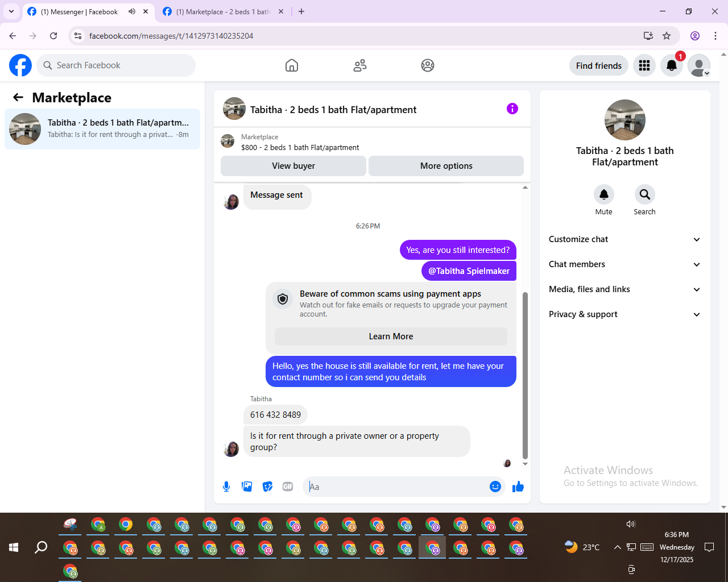Expand Media, files and links section

coord(624,289)
